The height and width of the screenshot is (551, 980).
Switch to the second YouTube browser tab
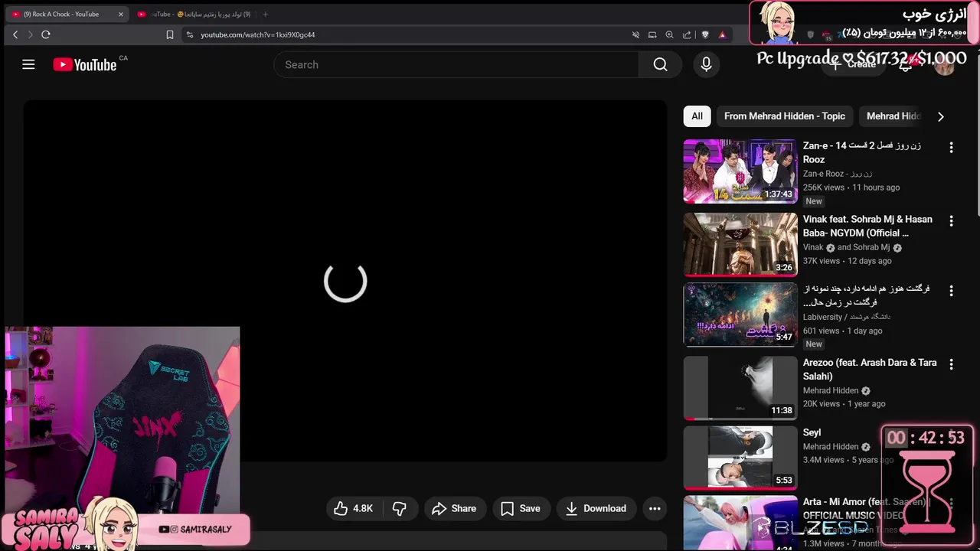(x=194, y=14)
